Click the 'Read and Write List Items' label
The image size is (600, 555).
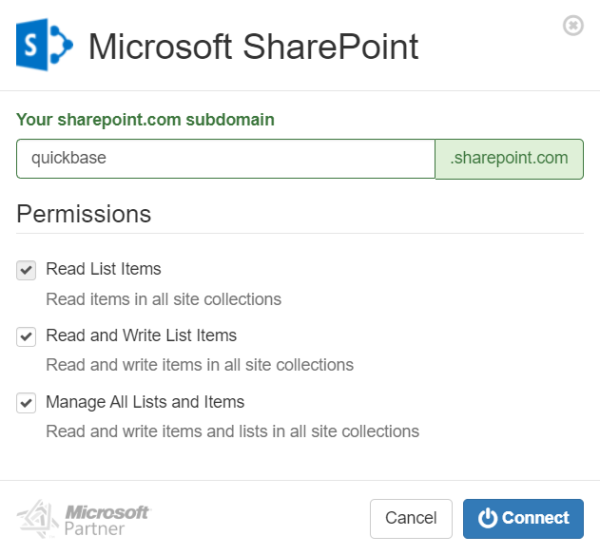pos(141,335)
